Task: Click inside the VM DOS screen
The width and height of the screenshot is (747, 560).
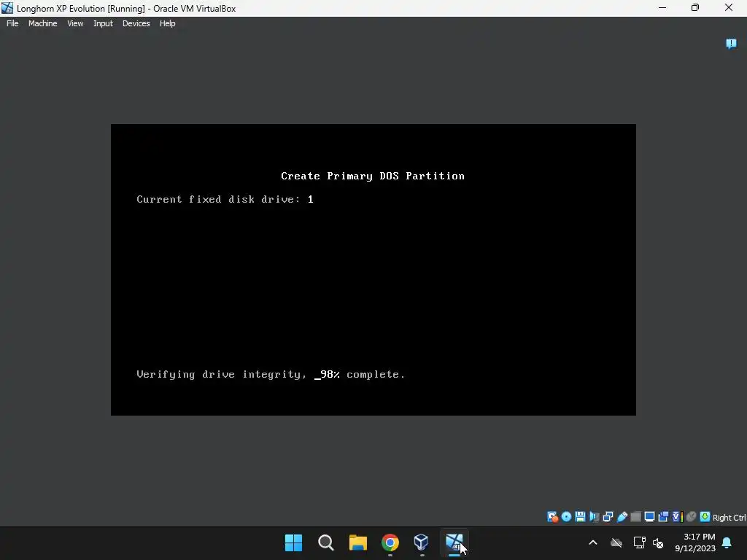Action: coord(373,270)
